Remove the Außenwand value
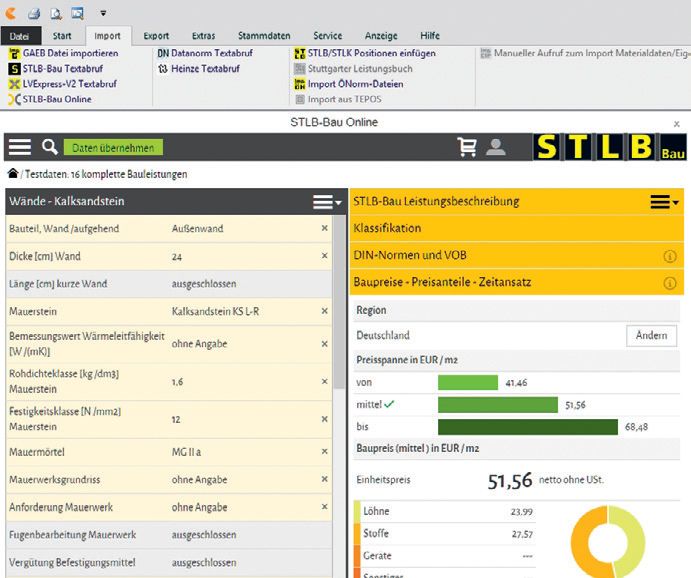Image resolution: width=691 pixels, height=578 pixels. pos(324,228)
